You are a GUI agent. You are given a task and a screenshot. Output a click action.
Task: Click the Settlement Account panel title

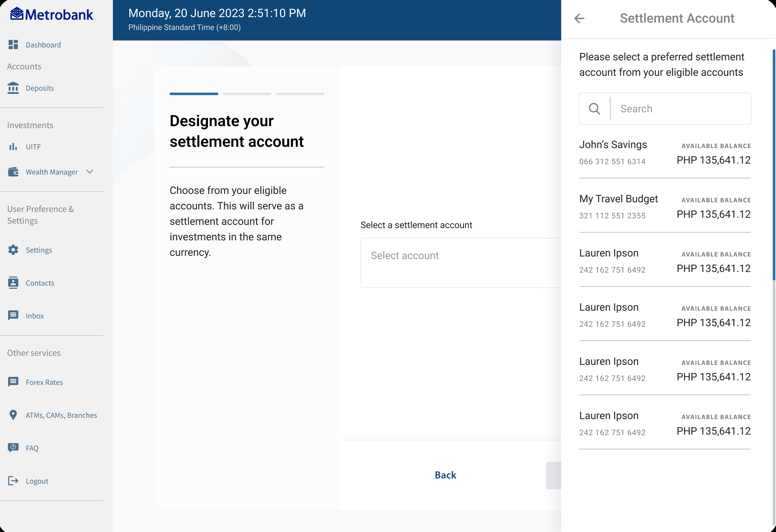tap(677, 18)
